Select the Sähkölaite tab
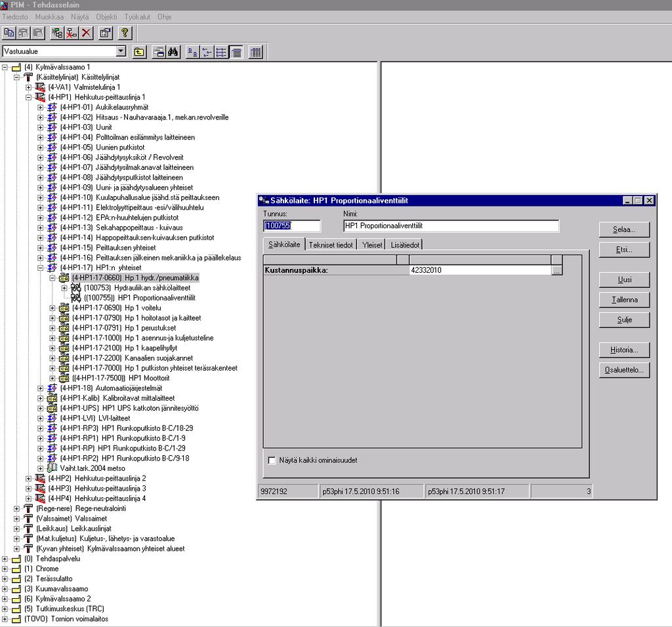Viewport: 672px width, 627px height. tap(284, 244)
